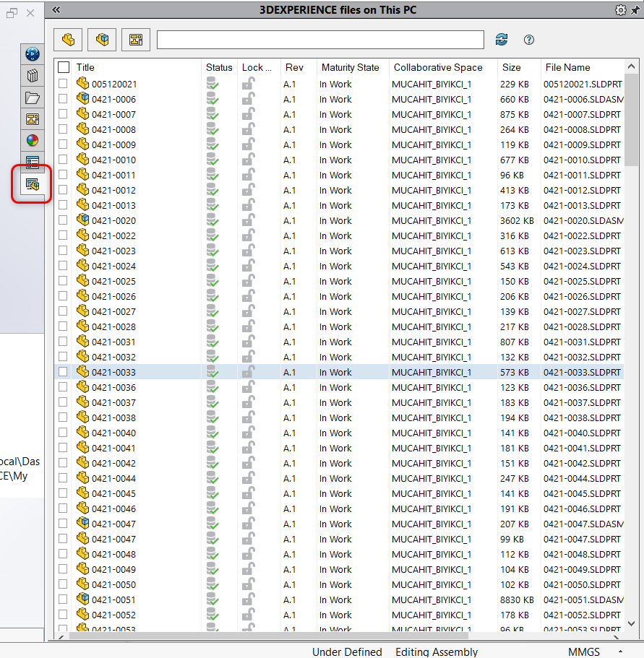Click the horizontal scrollbar thumb
The height and width of the screenshot is (658, 644).
pyautogui.click(x=269, y=636)
